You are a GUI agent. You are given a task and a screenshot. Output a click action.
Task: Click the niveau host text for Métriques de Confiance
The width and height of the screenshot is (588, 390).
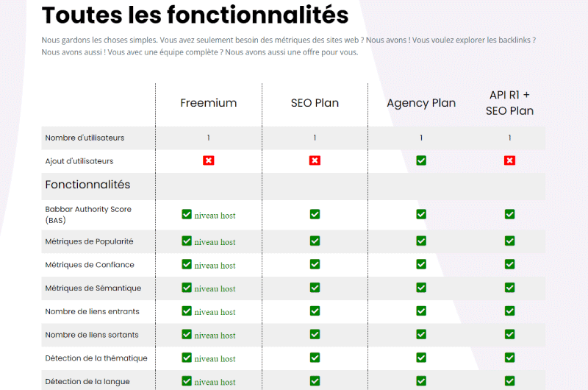[x=215, y=266]
